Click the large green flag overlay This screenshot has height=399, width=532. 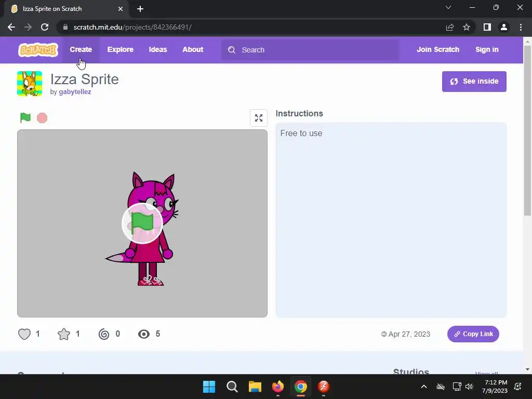pos(142,223)
